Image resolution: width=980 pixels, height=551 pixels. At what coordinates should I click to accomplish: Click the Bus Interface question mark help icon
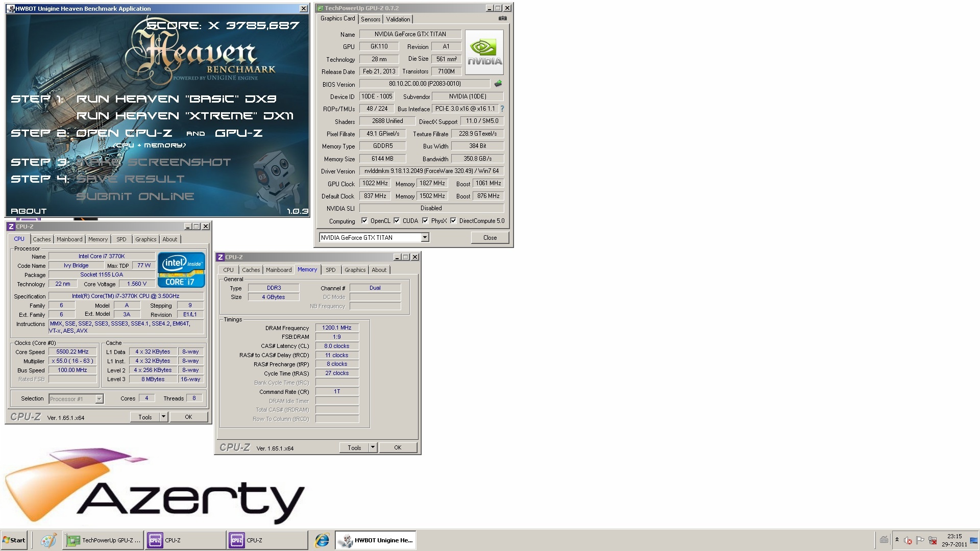[502, 109]
